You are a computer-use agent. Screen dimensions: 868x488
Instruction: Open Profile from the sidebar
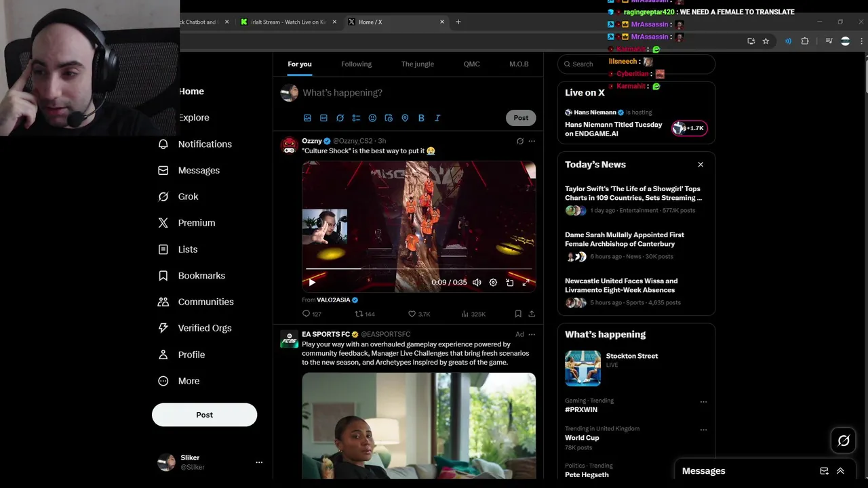coord(181,354)
